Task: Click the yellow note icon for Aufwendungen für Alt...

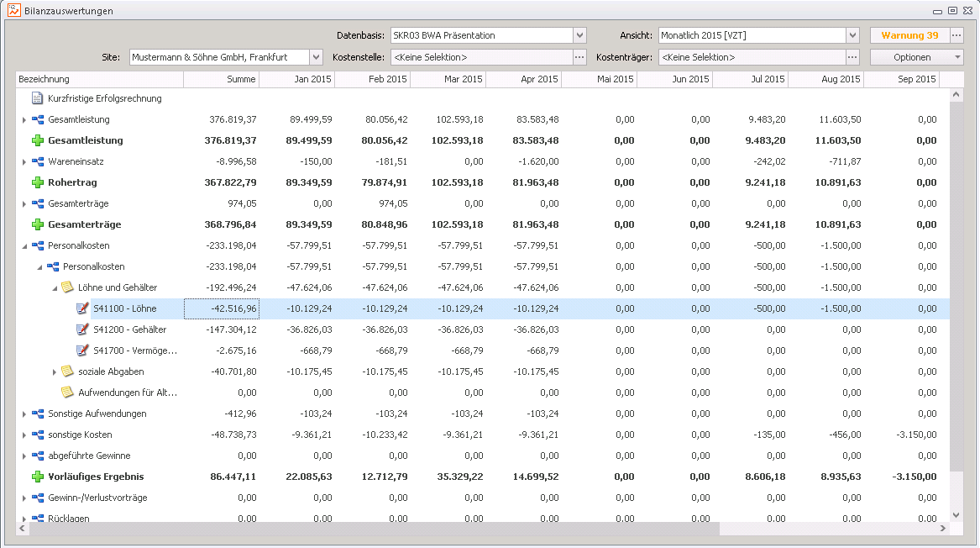Action: click(x=67, y=393)
